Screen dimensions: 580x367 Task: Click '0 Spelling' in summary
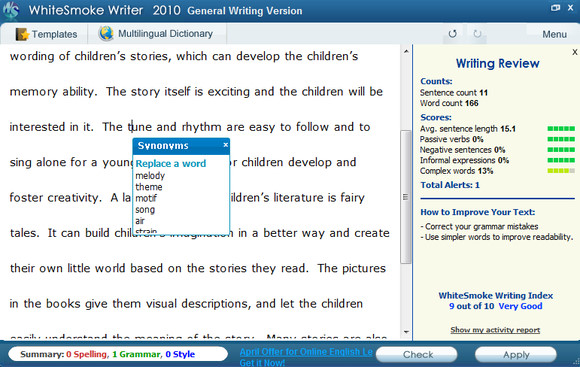(86, 354)
